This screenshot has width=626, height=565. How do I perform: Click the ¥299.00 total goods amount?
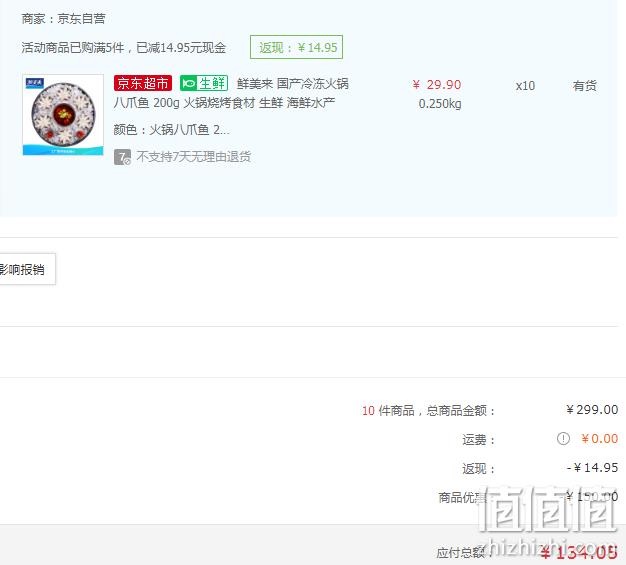click(x=592, y=410)
